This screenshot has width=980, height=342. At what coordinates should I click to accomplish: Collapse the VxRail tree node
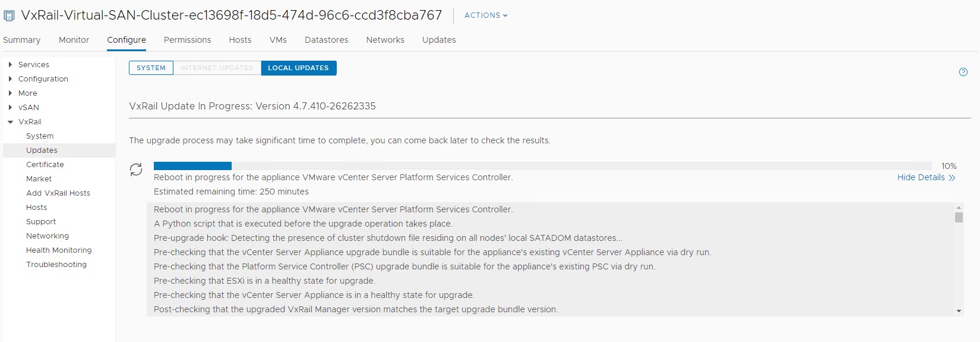(10, 121)
